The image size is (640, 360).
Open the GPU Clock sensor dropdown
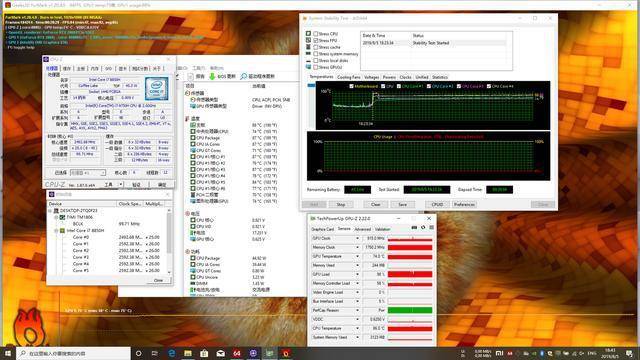358,238
